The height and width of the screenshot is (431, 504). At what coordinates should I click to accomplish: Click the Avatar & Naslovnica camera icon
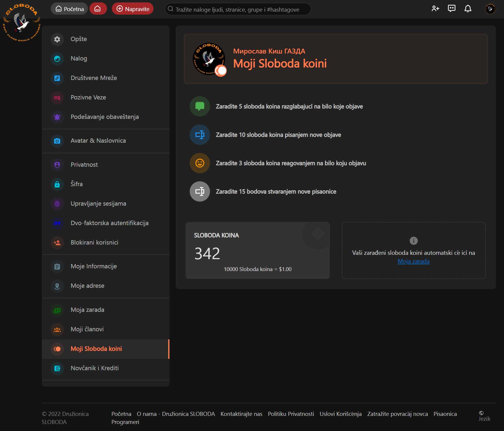57,141
